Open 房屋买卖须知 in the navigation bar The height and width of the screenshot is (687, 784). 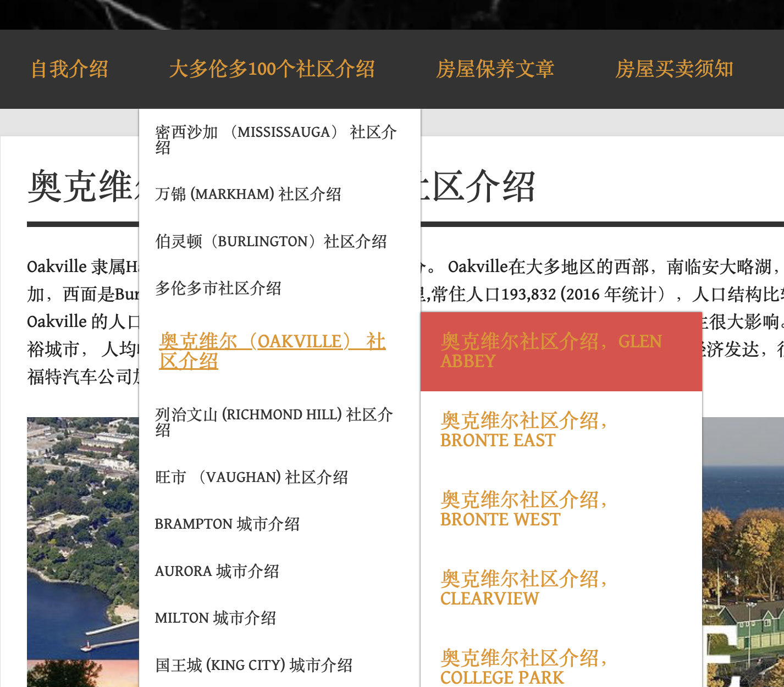click(674, 69)
